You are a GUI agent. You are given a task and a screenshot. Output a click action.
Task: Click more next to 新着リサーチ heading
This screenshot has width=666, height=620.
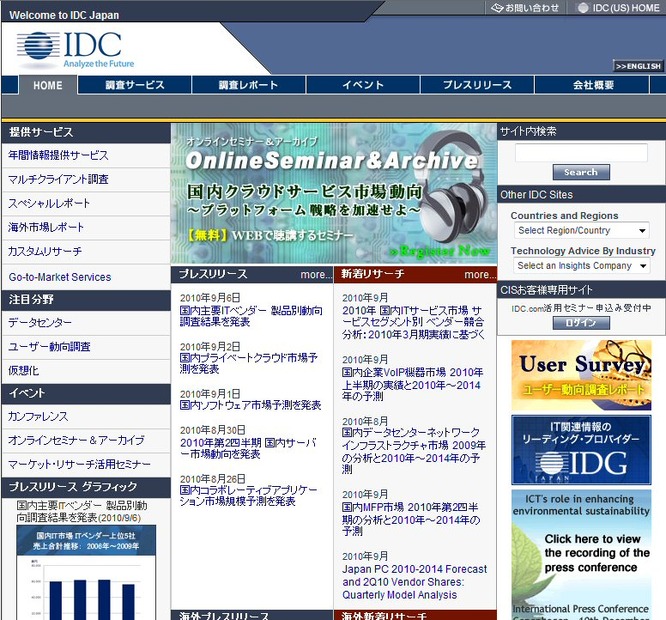pyautogui.click(x=480, y=275)
